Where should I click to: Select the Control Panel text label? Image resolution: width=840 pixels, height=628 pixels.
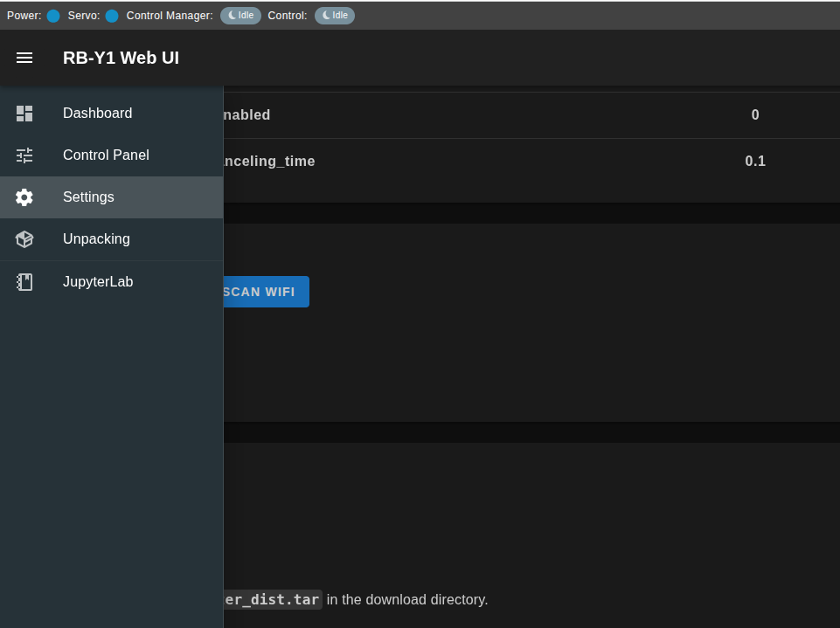click(x=106, y=155)
